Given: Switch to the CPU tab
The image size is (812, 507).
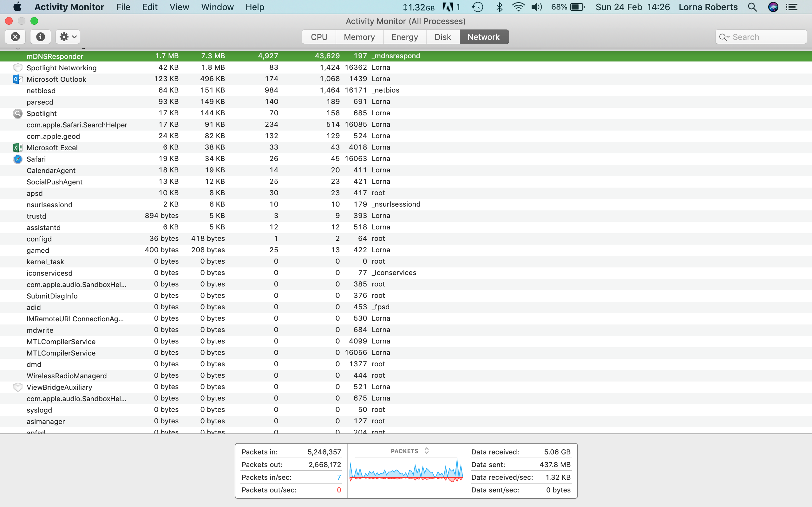Looking at the screenshot, I should tap(319, 37).
